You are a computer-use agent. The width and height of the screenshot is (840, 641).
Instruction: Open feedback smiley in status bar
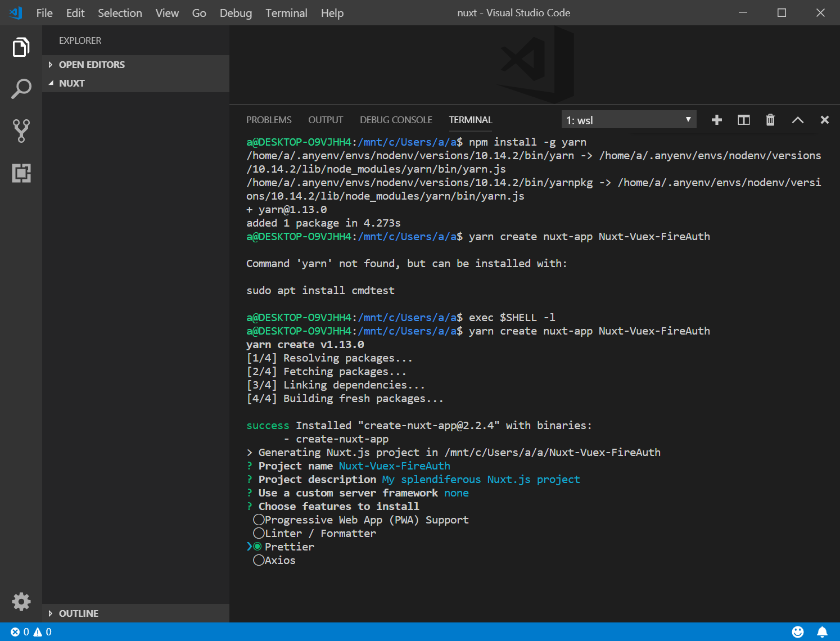click(797, 632)
